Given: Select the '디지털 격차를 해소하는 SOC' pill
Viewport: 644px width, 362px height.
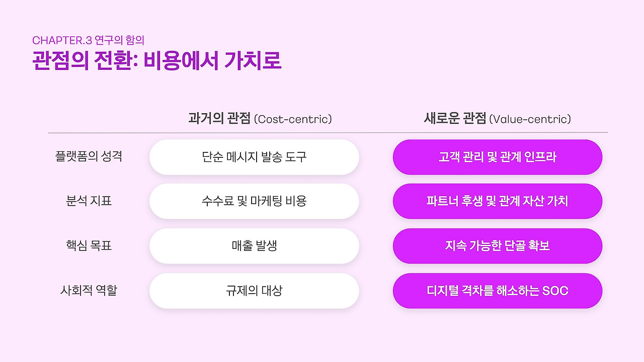Looking at the screenshot, I should (498, 291).
